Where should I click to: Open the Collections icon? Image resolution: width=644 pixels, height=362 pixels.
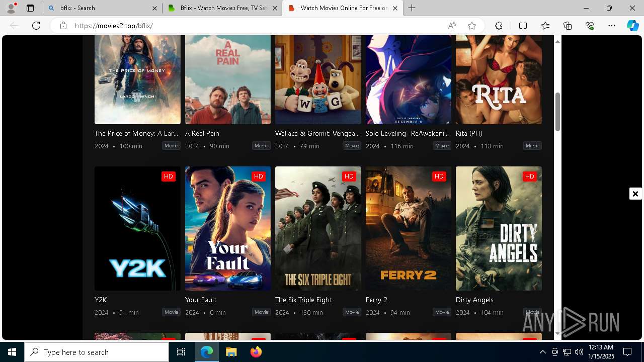click(568, 26)
